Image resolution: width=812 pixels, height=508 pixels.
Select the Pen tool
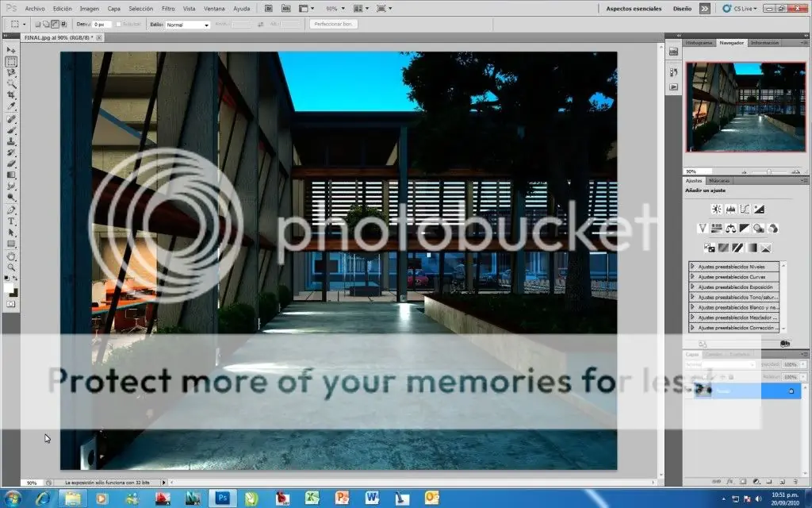pos(11,210)
